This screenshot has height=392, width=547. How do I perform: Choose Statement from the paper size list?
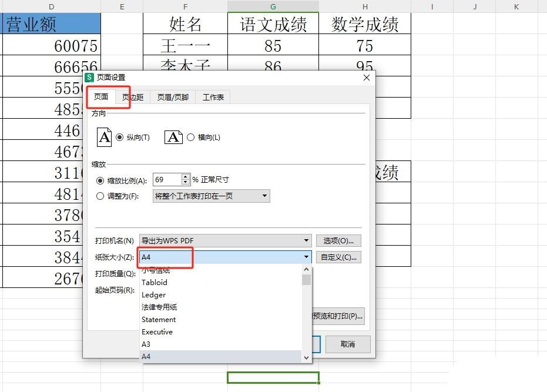[220, 319]
